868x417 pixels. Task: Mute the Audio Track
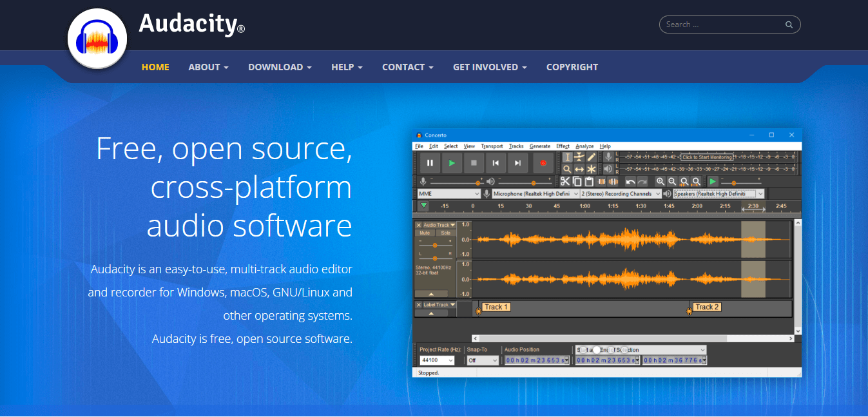pos(425,233)
